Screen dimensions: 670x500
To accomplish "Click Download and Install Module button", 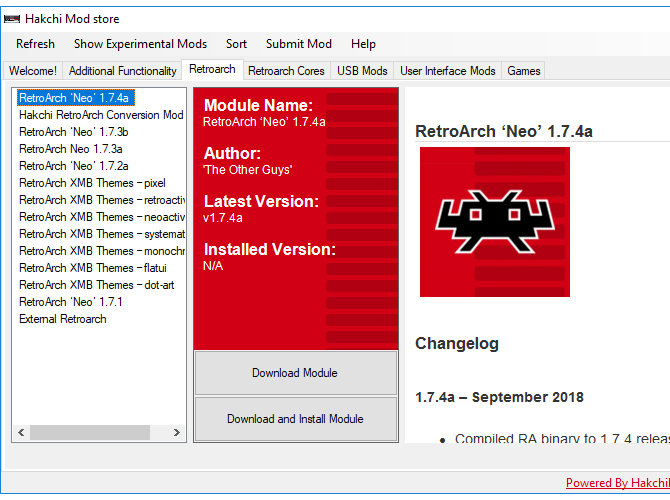I will coord(296,419).
